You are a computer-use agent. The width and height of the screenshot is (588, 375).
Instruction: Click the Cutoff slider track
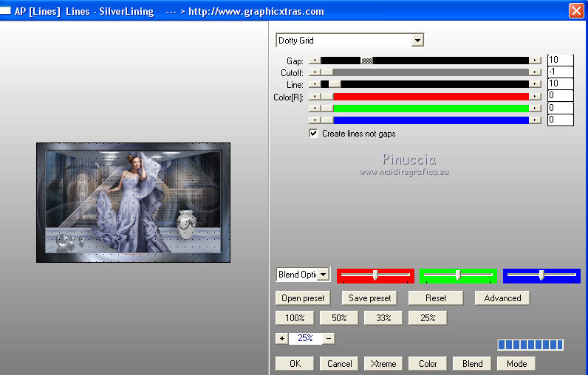[425, 72]
